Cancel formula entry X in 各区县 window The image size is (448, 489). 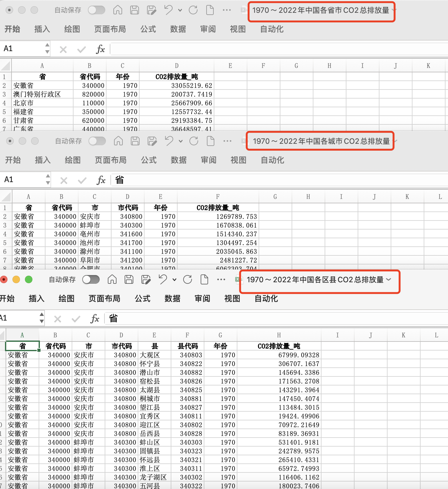pyautogui.click(x=58, y=319)
